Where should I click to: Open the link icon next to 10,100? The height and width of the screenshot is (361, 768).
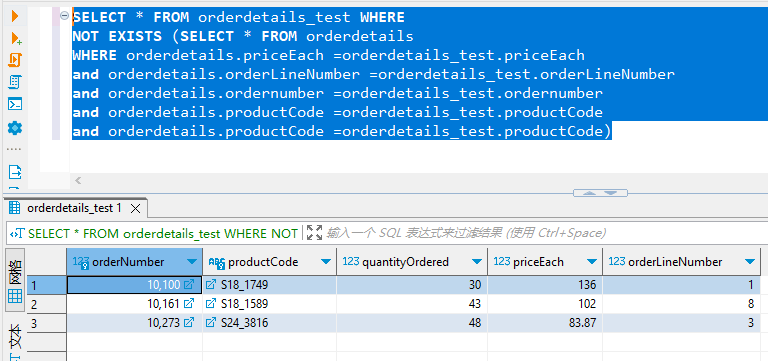[x=189, y=285]
